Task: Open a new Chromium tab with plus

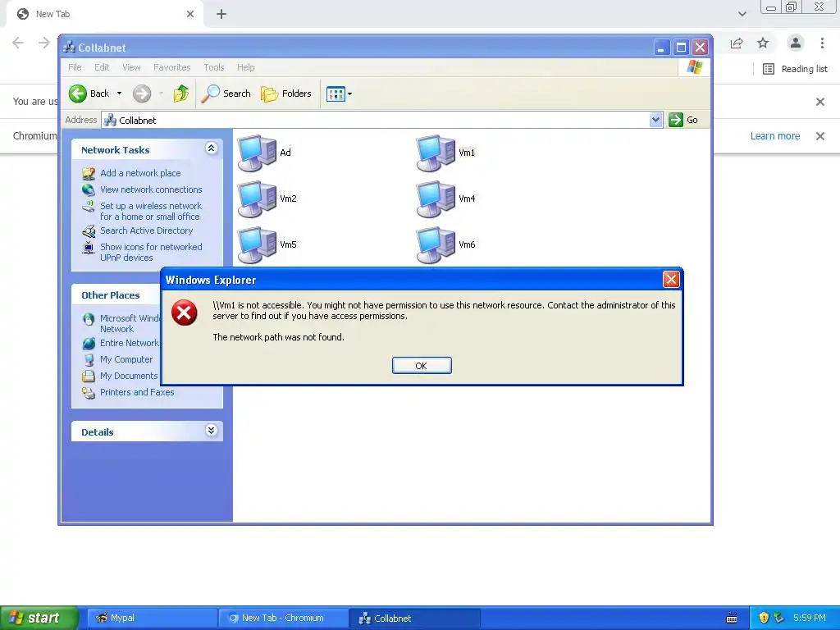Action: pos(221,14)
